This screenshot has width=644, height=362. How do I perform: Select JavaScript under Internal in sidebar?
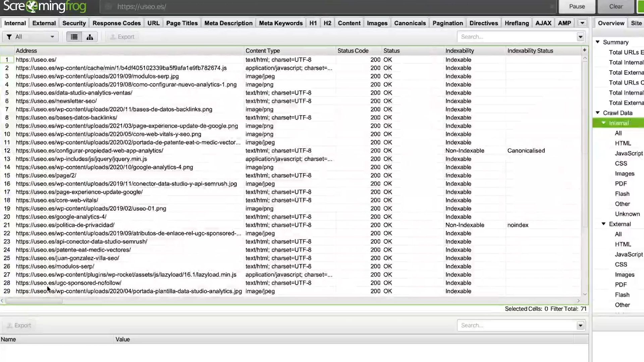(x=629, y=153)
